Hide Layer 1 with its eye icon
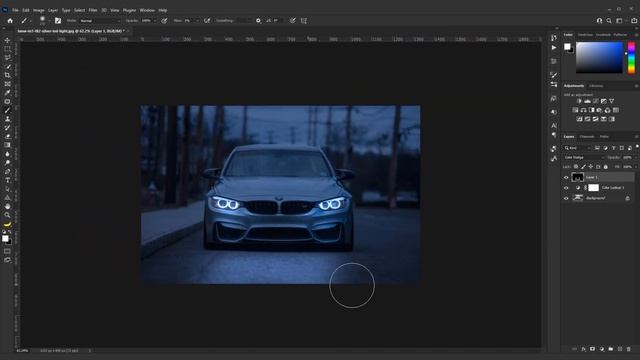This screenshot has width=640, height=360. point(566,178)
